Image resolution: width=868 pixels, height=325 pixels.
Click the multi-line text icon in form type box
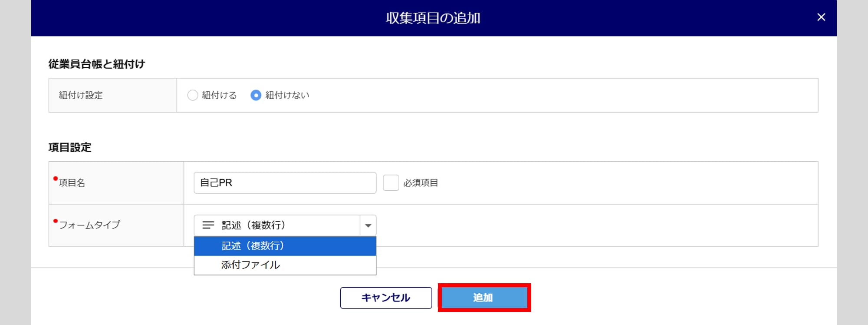coord(208,225)
